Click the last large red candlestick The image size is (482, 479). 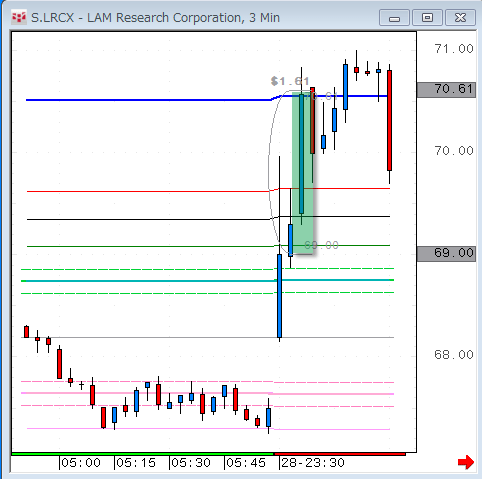click(389, 120)
